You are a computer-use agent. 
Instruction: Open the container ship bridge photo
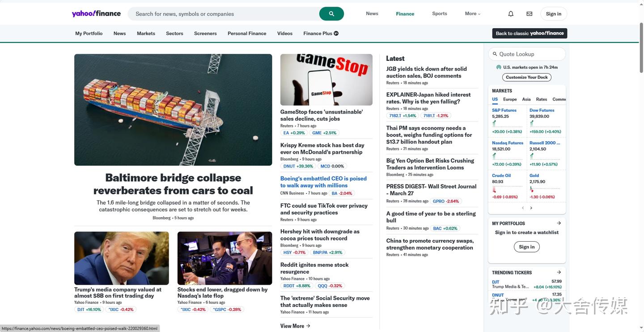coord(173,110)
